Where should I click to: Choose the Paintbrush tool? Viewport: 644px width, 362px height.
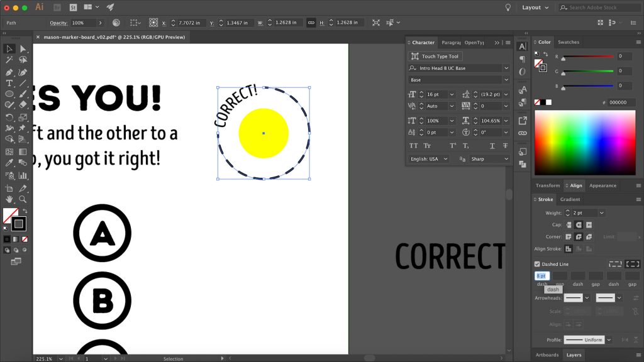click(23, 94)
